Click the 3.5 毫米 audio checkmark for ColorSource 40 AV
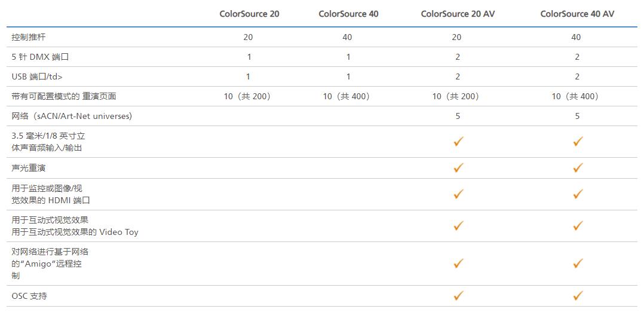 pyautogui.click(x=578, y=142)
